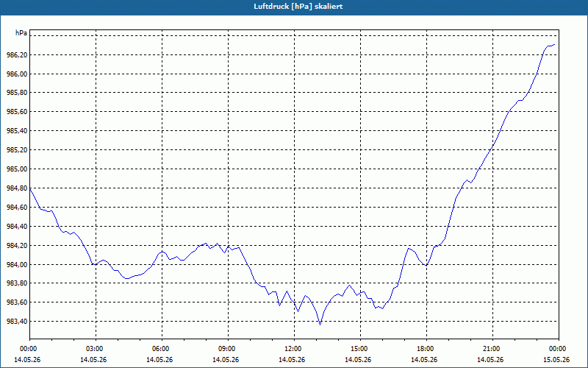Screen dimensions: 588x368
Task: Click the 984,80 pressure label
Action: tap(17, 188)
